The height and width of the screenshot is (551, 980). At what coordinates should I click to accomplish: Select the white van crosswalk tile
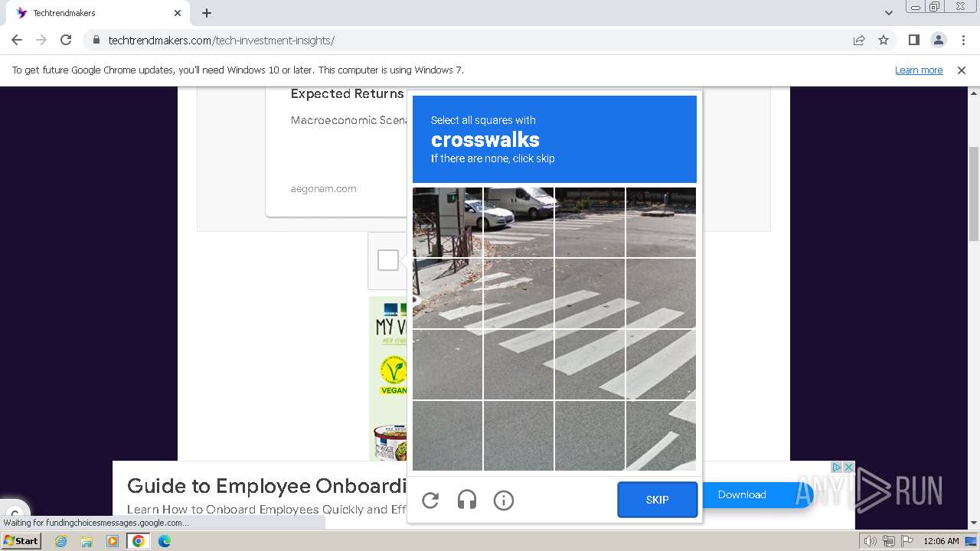click(x=518, y=222)
